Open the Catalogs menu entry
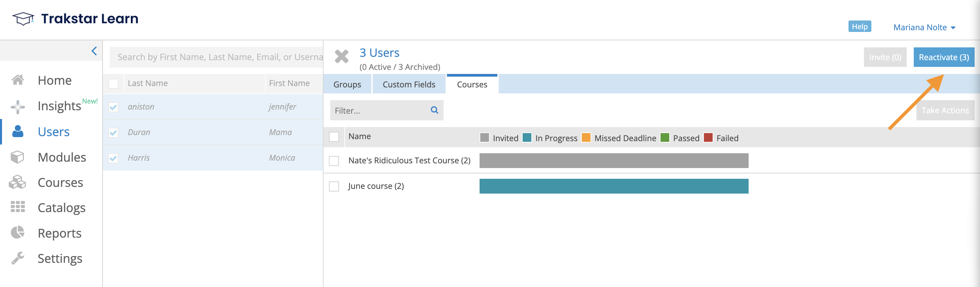The height and width of the screenshot is (287, 980). click(x=61, y=208)
